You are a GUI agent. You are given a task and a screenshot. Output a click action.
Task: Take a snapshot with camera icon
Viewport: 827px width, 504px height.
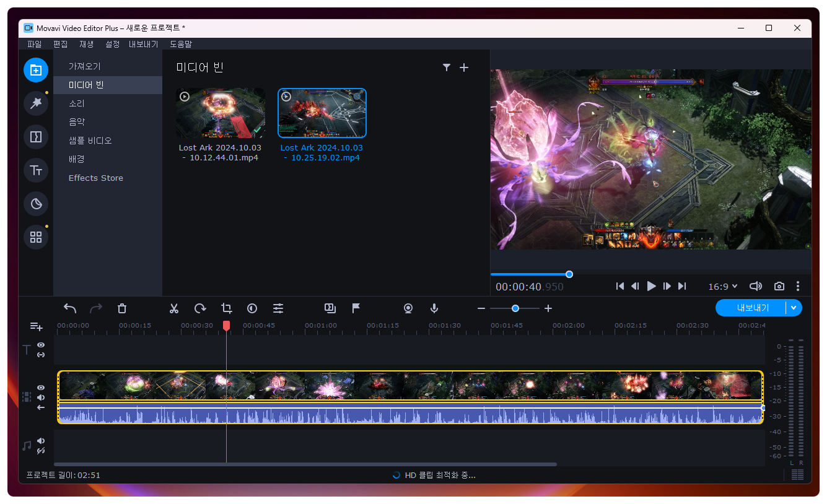(x=779, y=286)
